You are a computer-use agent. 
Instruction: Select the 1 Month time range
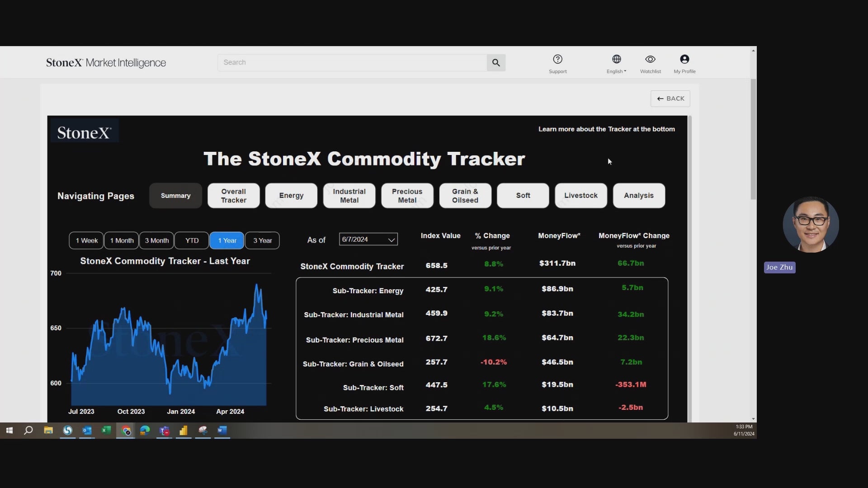coord(122,240)
